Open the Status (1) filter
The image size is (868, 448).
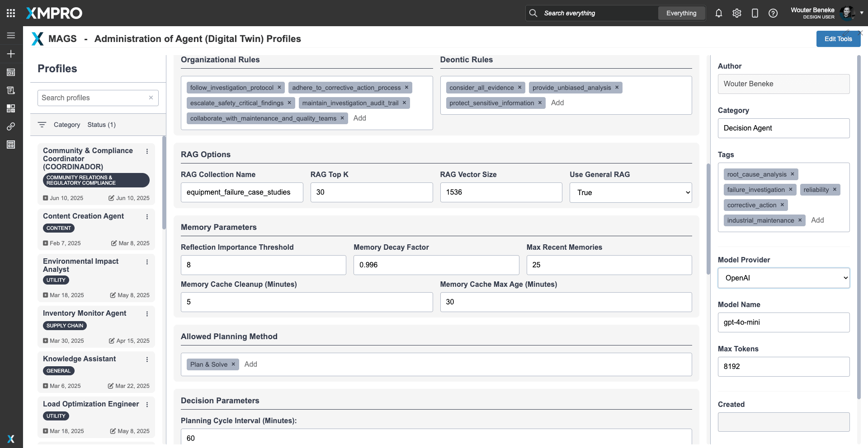click(x=101, y=125)
